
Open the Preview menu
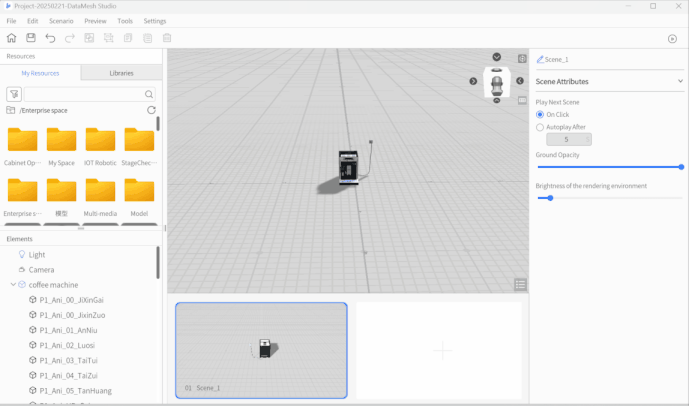[95, 21]
